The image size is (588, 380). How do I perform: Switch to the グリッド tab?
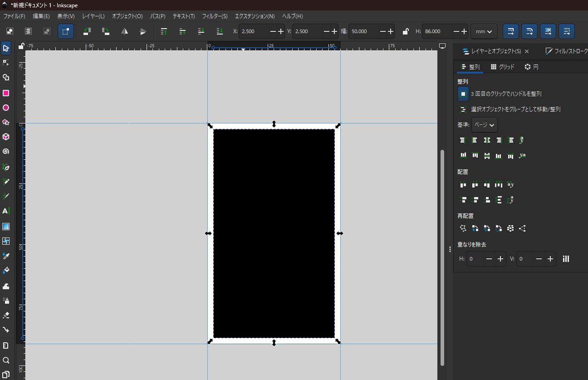click(502, 67)
